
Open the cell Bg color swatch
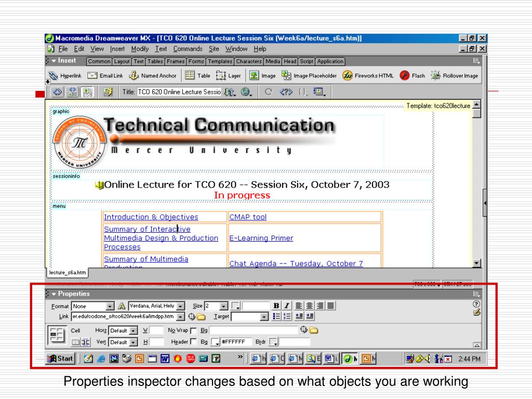coord(215,342)
